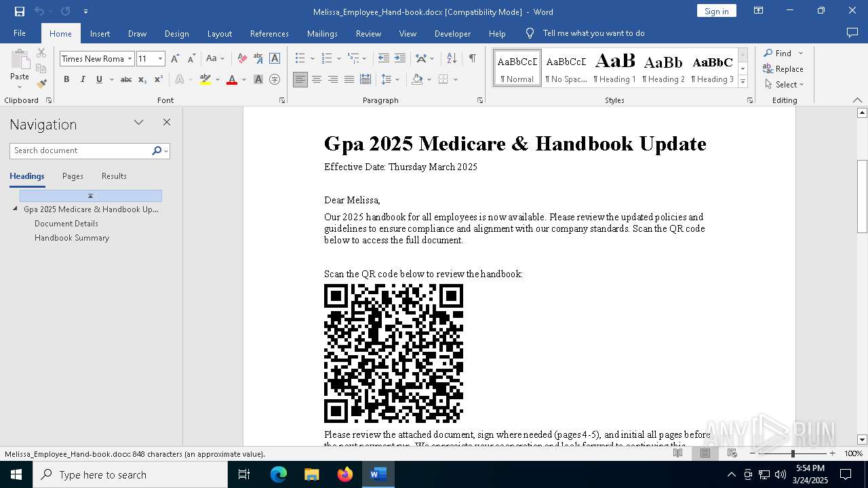This screenshot has width=868, height=488.
Task: Decrease paragraph indent
Action: tap(384, 59)
